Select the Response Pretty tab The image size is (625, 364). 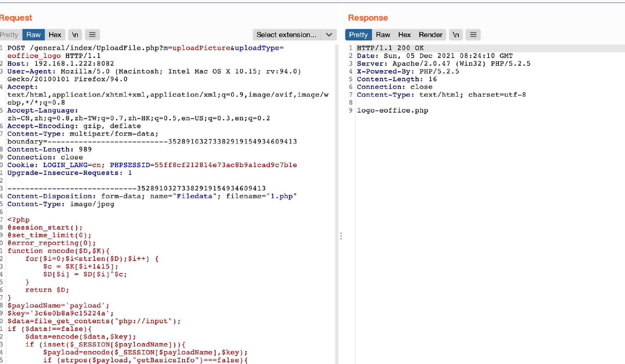coord(358,35)
